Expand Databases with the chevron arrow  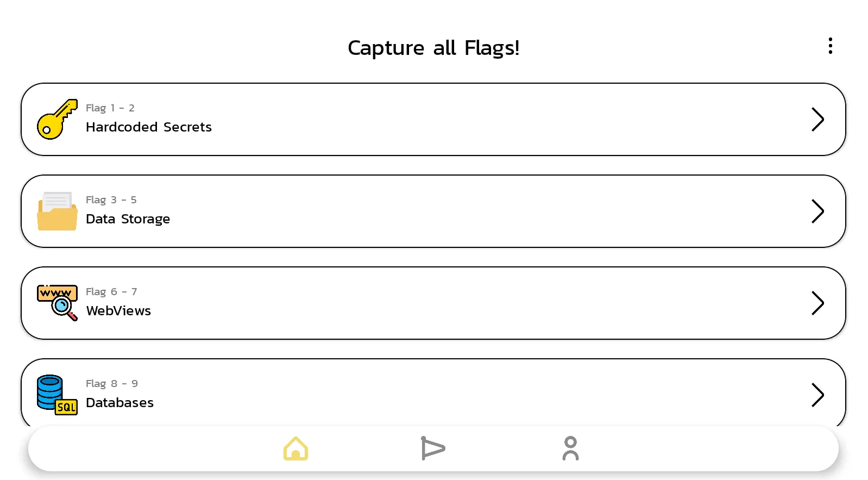tap(817, 395)
